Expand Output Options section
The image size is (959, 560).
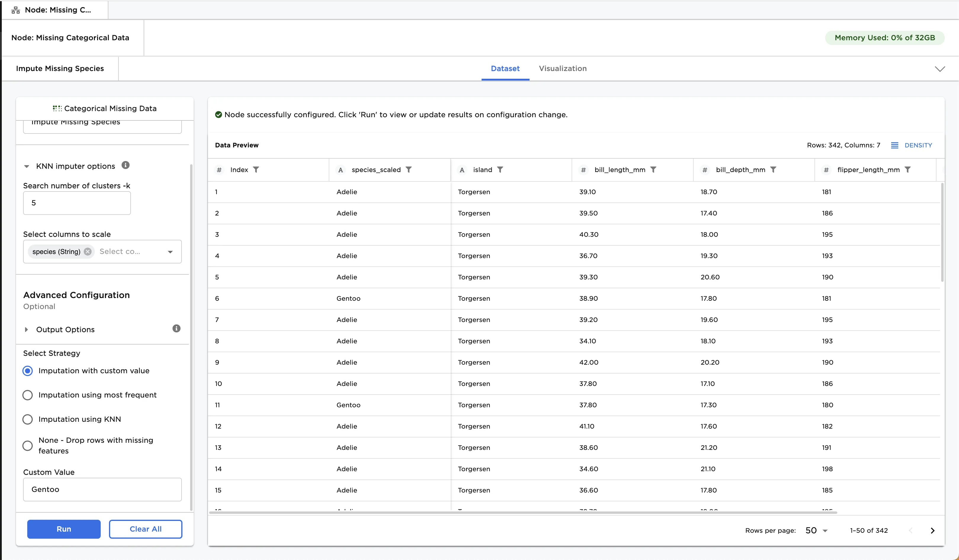(27, 329)
